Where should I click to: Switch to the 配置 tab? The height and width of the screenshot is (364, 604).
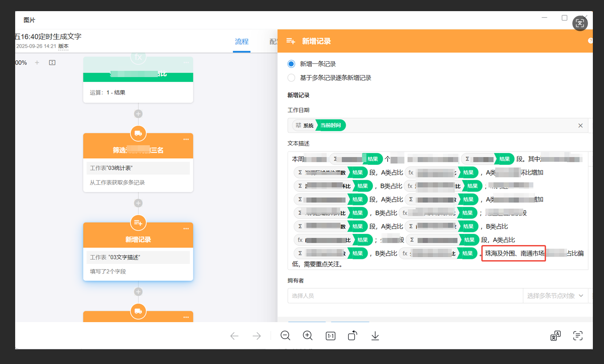(274, 41)
